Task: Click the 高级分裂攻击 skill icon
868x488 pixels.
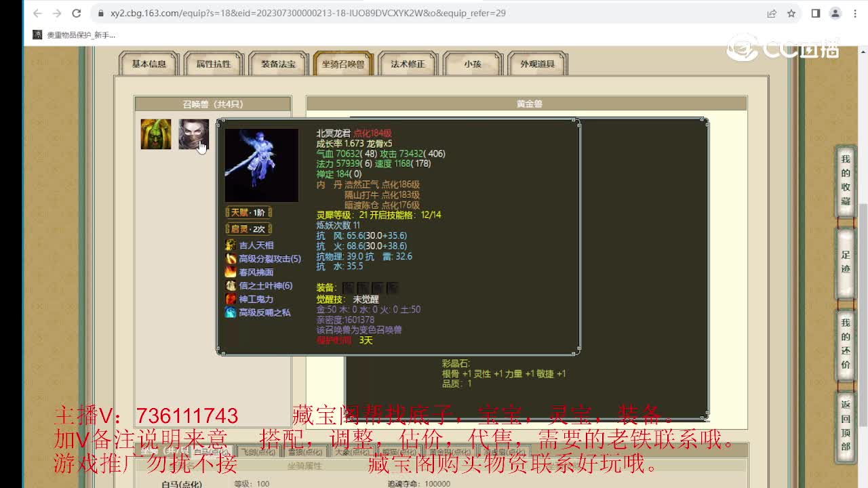Action: [231, 259]
